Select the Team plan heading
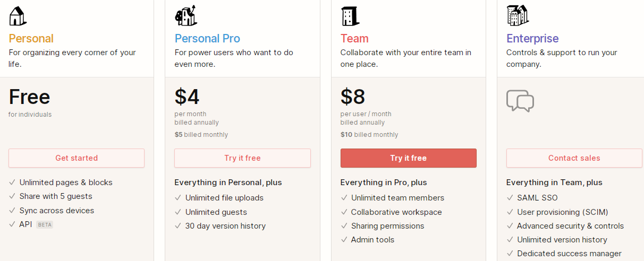This screenshot has width=644, height=261. (x=354, y=39)
